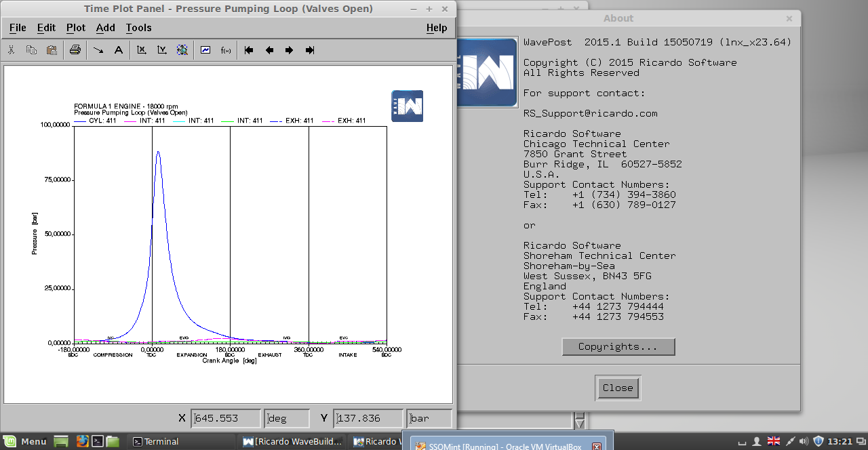Go to previous plot arrow
868x450 pixels.
(269, 50)
